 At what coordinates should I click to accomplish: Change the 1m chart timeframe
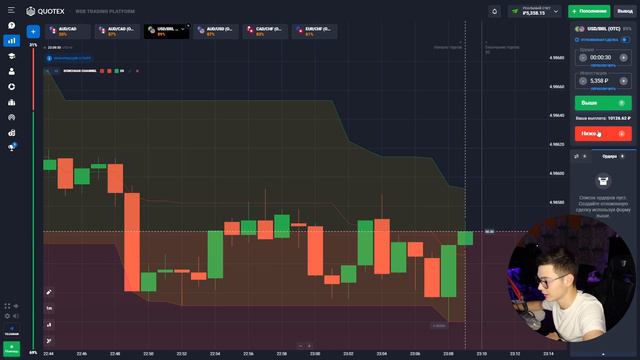pos(49,308)
